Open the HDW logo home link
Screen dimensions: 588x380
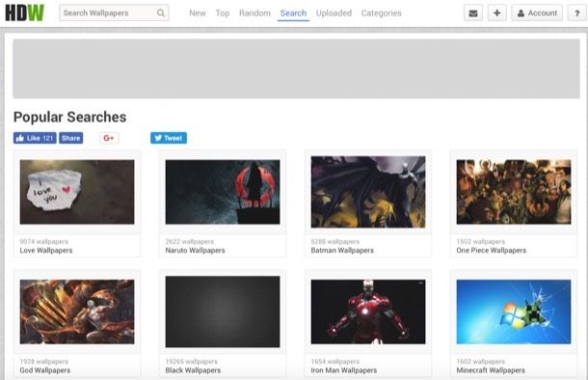(x=25, y=14)
